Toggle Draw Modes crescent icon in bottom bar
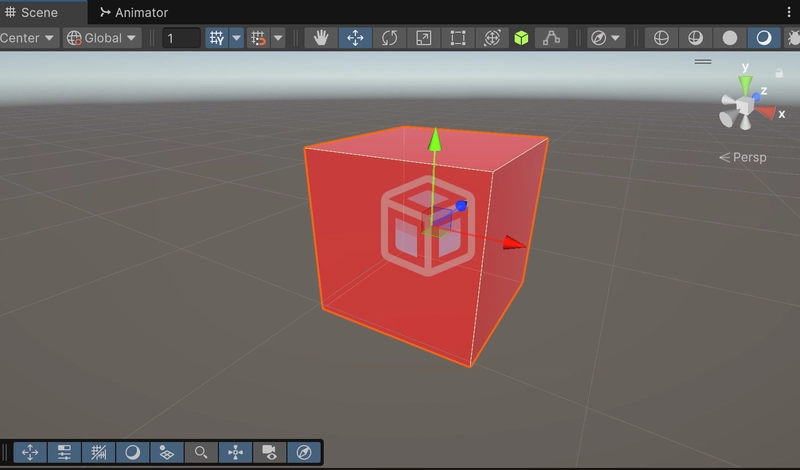The image size is (800, 470). click(x=133, y=452)
